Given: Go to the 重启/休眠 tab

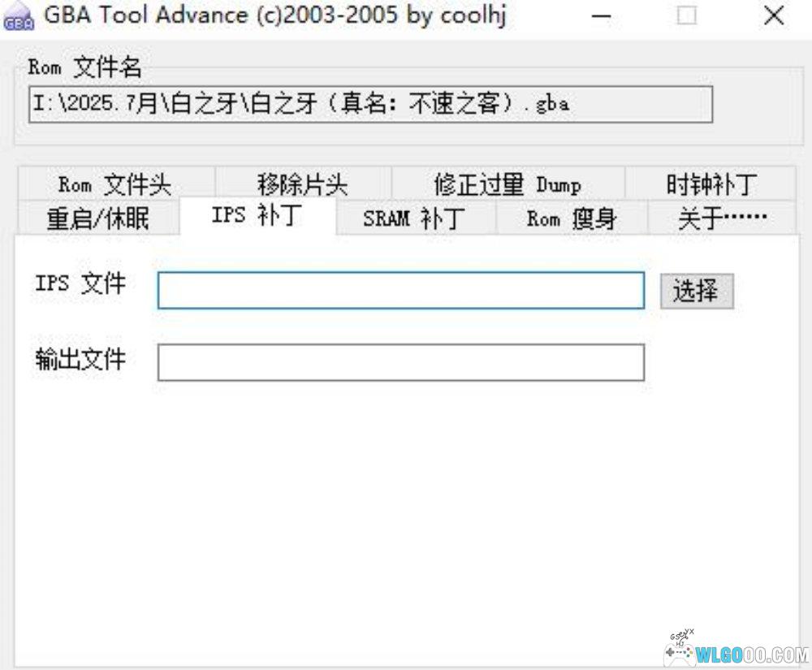Looking at the screenshot, I should [x=97, y=218].
